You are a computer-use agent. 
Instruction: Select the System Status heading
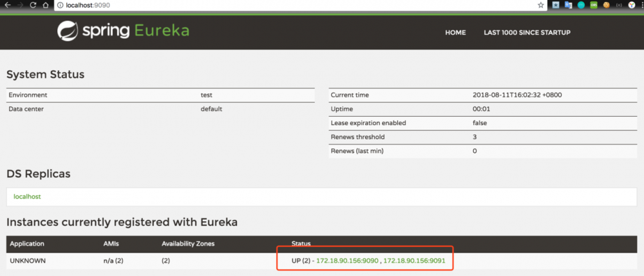click(46, 74)
